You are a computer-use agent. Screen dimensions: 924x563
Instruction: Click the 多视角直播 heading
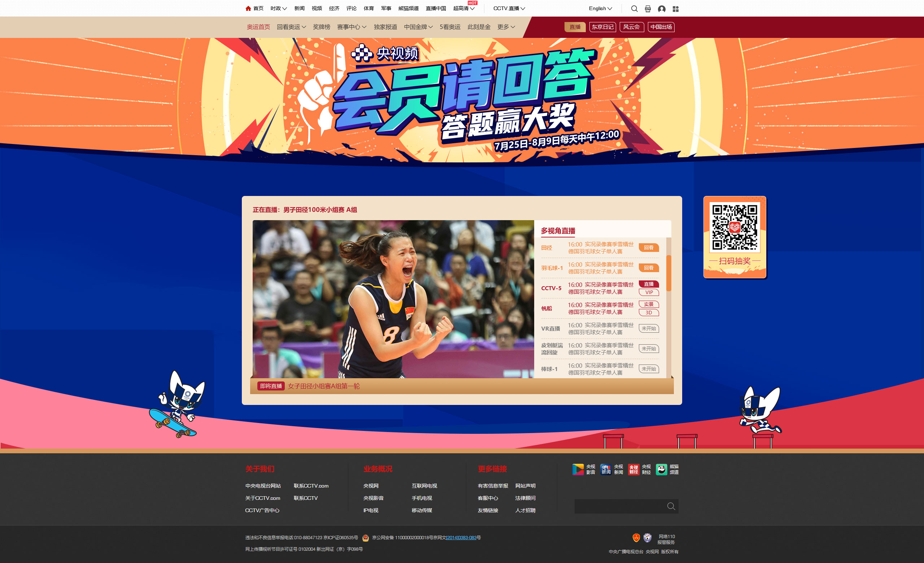pyautogui.click(x=558, y=231)
